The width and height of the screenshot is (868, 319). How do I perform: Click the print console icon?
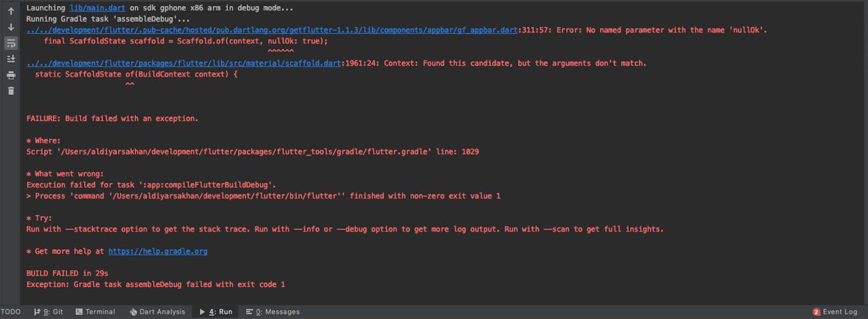(x=11, y=75)
